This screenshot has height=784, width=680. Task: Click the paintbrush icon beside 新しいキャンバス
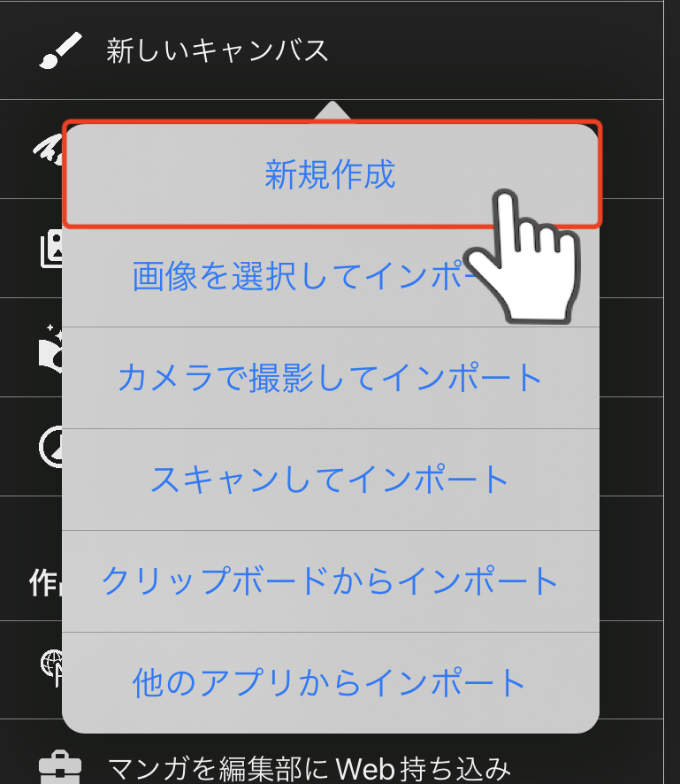click(x=60, y=50)
